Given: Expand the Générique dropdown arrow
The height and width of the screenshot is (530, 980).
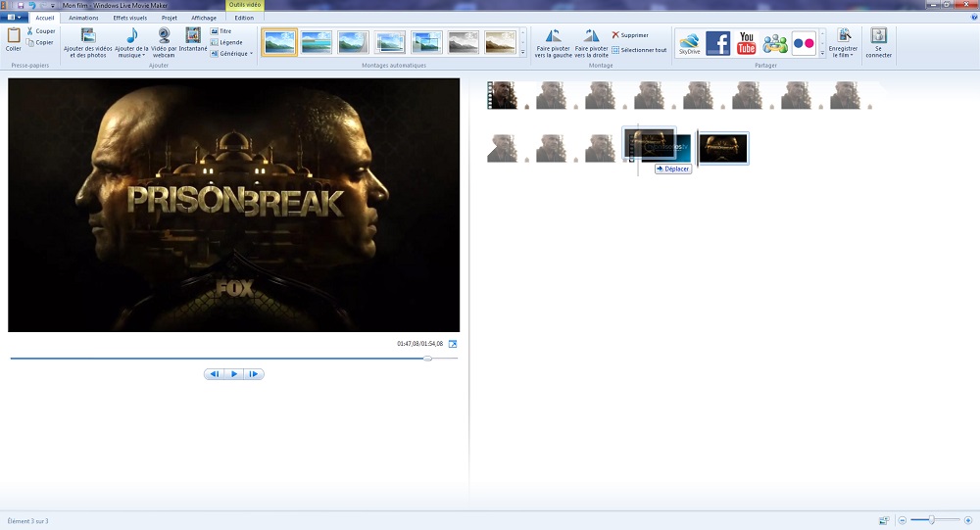Looking at the screenshot, I should point(251,54).
